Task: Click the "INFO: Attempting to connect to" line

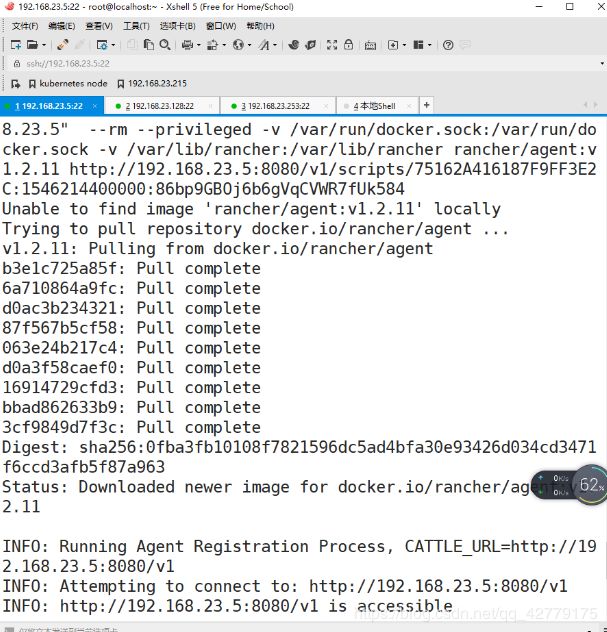Action: pyautogui.click(x=285, y=586)
